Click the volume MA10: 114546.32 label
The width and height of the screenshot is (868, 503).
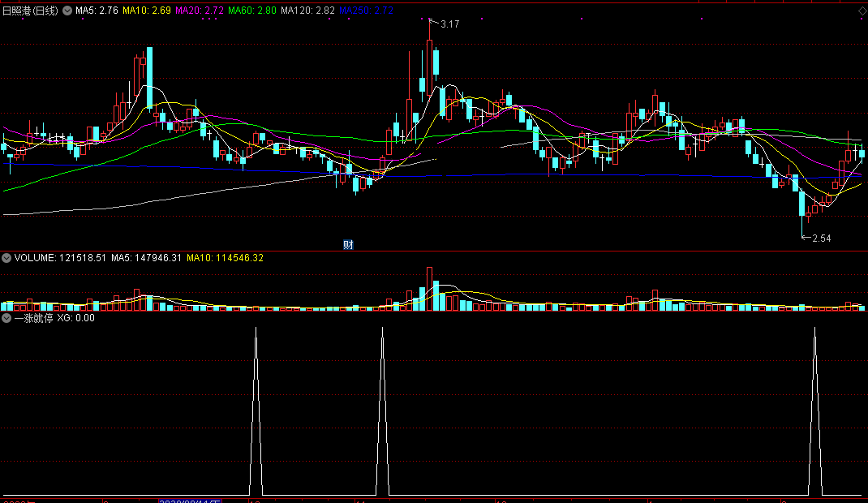[225, 258]
